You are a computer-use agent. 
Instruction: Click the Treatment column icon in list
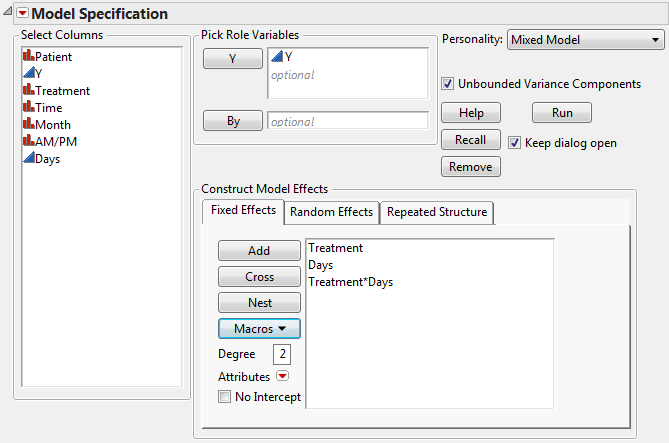coord(28,91)
